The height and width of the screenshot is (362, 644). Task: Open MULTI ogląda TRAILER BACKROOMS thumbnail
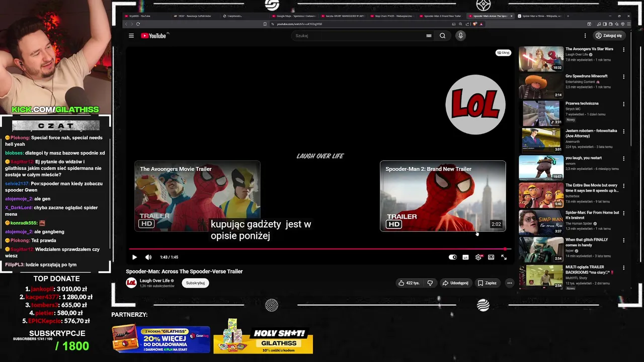(x=541, y=277)
